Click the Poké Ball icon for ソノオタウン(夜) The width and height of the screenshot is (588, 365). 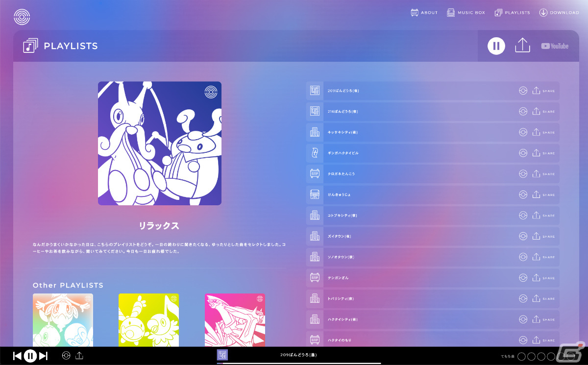[523, 257]
